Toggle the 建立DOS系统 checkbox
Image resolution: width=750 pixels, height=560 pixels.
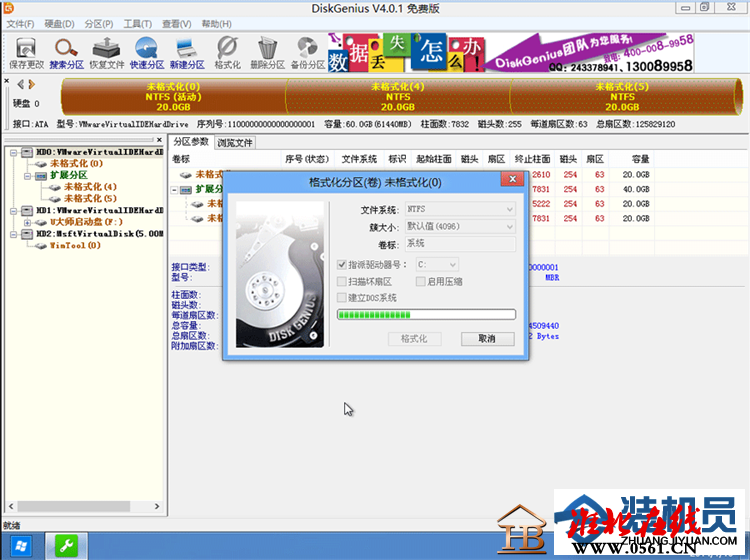(x=342, y=297)
